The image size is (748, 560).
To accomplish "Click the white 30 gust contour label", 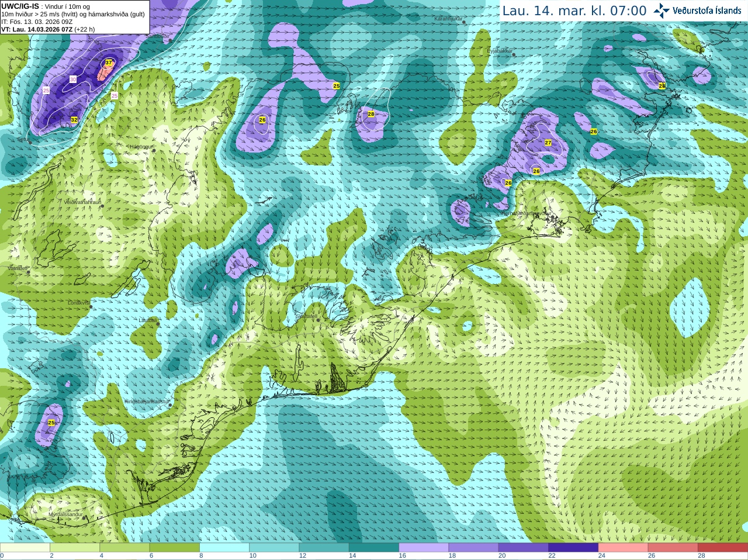I will 73,79.
